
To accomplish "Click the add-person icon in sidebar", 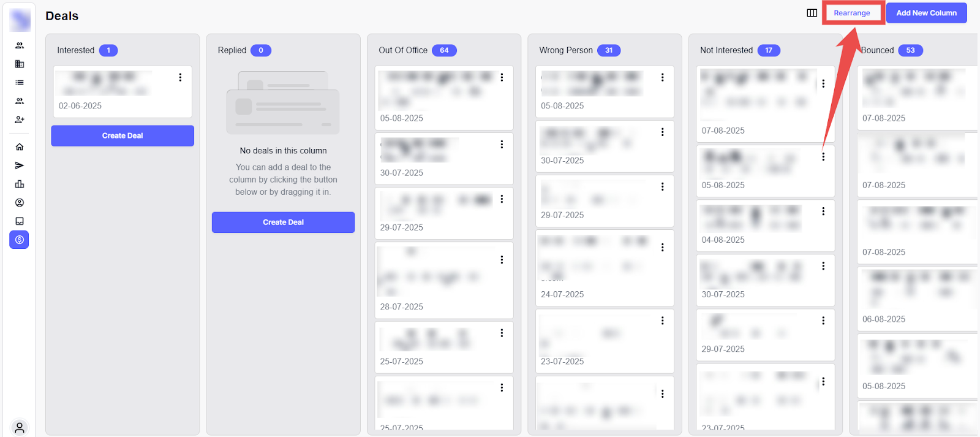I will coord(20,120).
